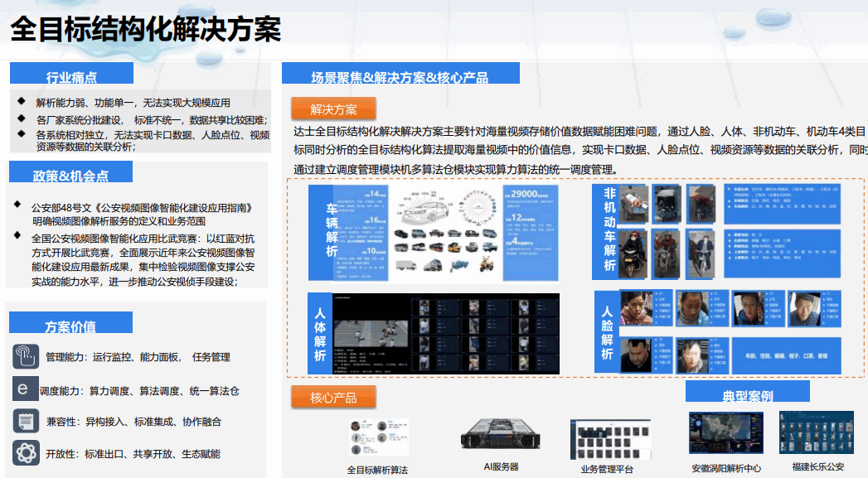Click the 全目标解析算法 product image

coord(378,437)
